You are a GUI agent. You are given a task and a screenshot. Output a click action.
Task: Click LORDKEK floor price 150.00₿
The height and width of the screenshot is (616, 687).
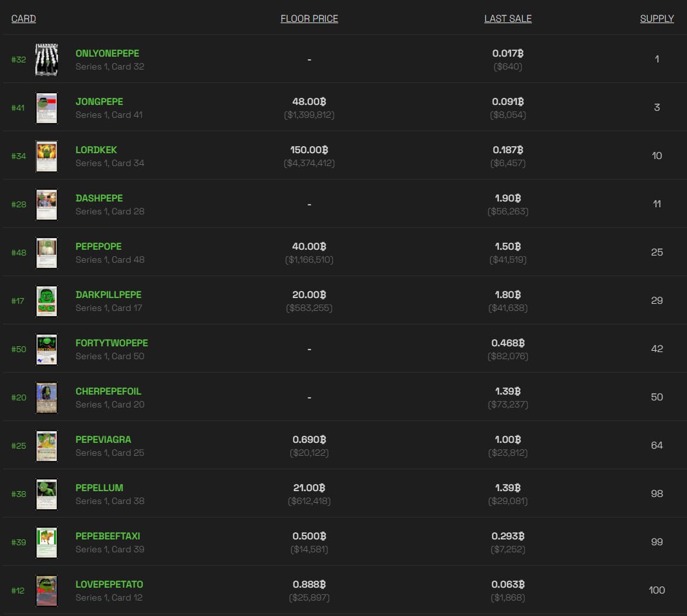point(309,150)
